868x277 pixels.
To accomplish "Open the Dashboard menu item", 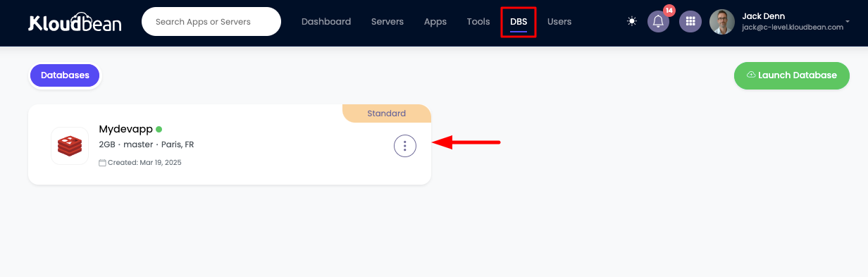I will (x=326, y=22).
